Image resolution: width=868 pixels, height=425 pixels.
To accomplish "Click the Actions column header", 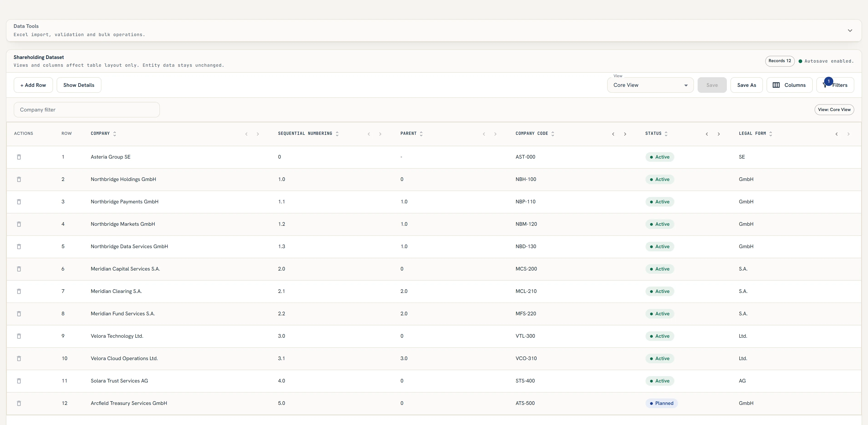I will [24, 133].
